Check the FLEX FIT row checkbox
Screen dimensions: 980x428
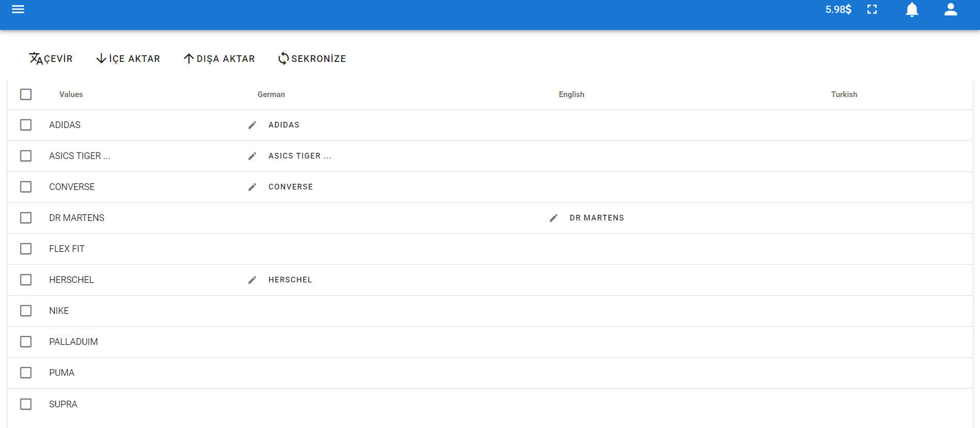[x=26, y=249]
